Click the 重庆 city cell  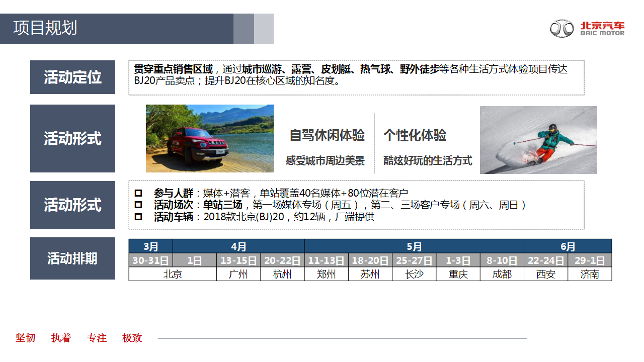tap(458, 274)
